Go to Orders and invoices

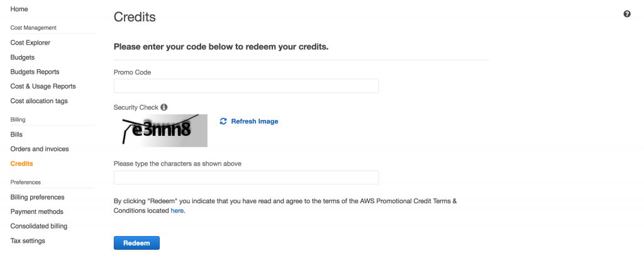pos(40,149)
